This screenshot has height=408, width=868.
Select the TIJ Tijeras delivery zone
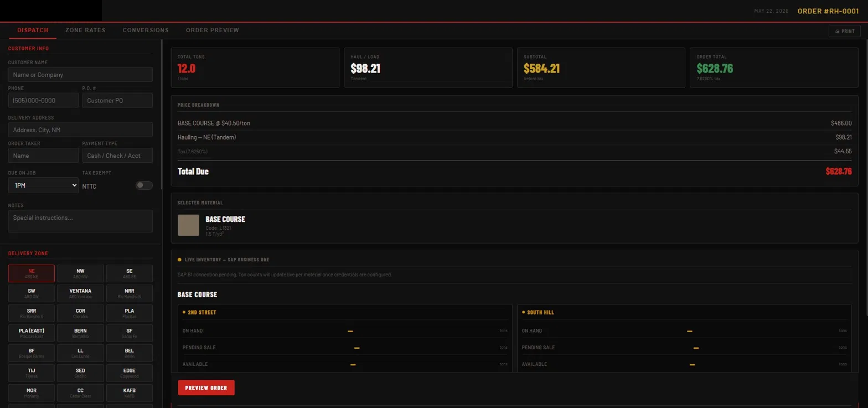point(32,373)
